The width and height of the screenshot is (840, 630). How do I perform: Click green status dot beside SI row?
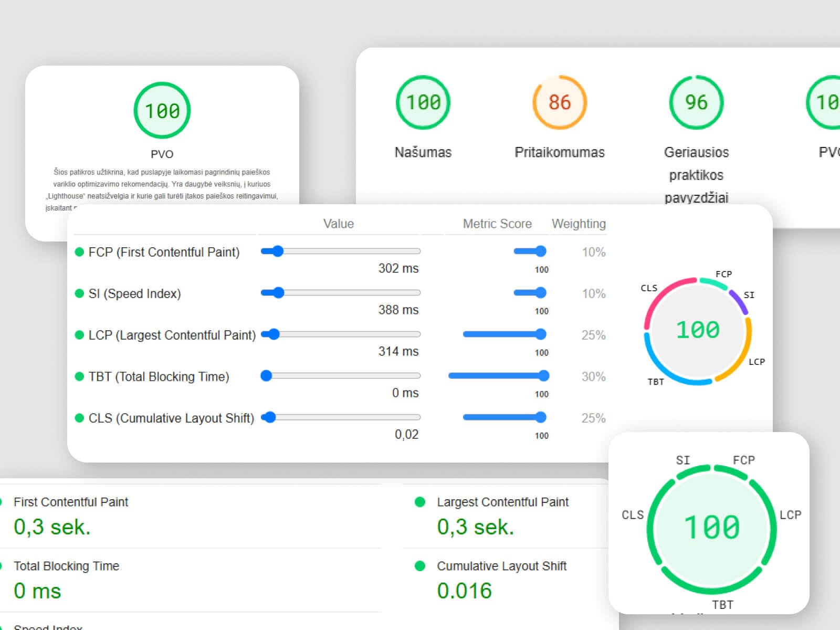(79, 293)
